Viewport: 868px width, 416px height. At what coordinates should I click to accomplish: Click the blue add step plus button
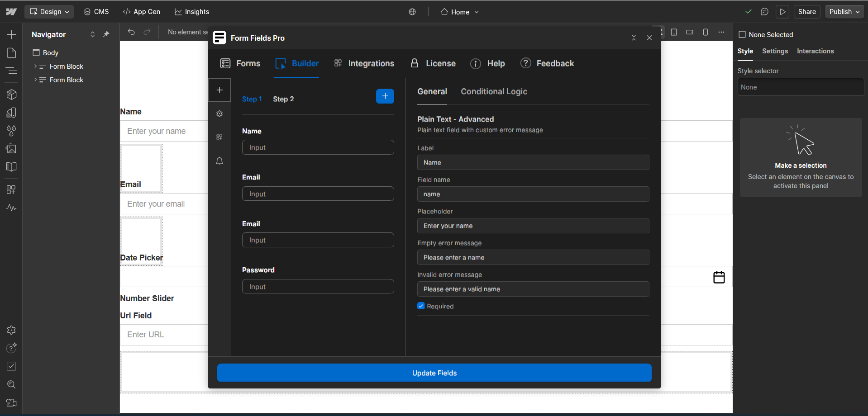[x=385, y=96]
